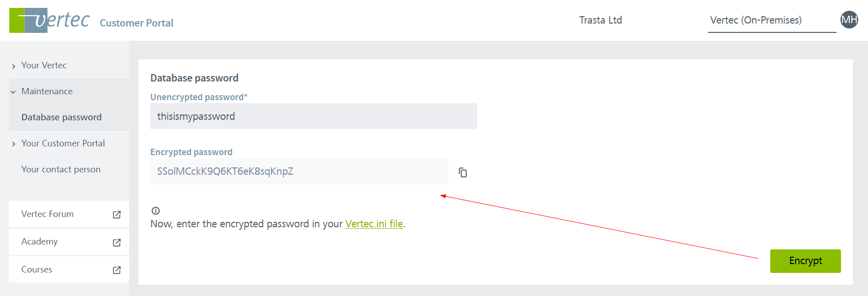This screenshot has width=868, height=296.
Task: Copy the encrypted password to clipboard
Action: point(463,172)
